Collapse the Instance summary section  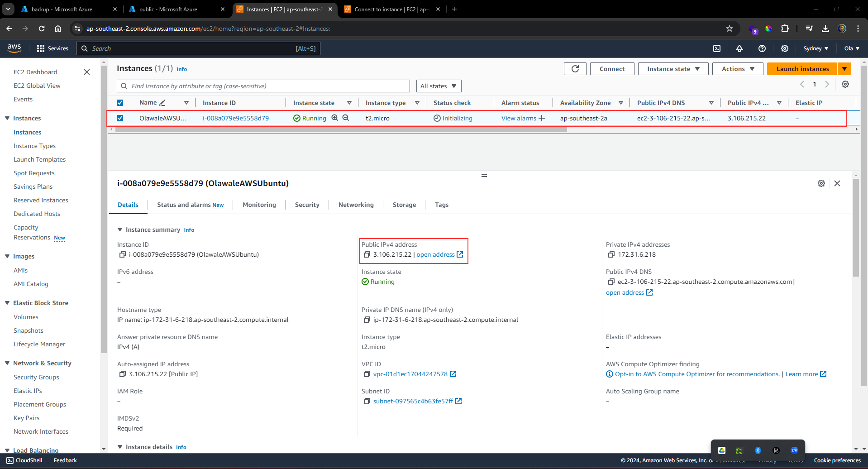(120, 230)
